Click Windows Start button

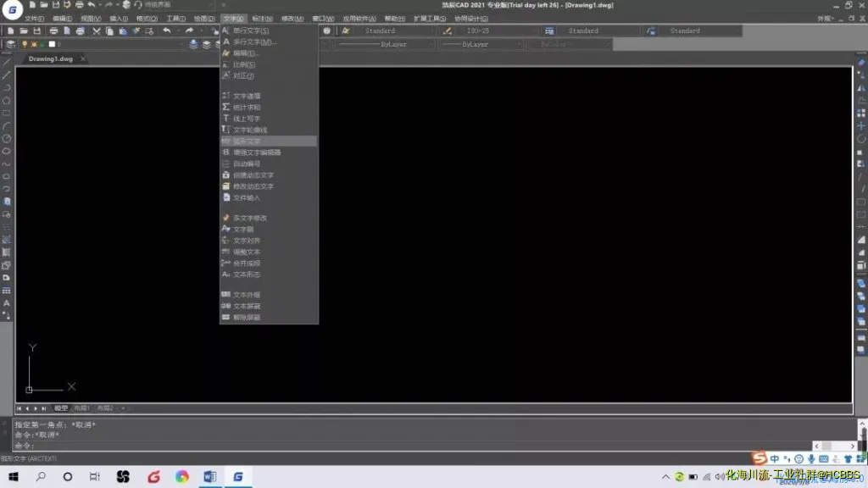[x=14, y=476]
